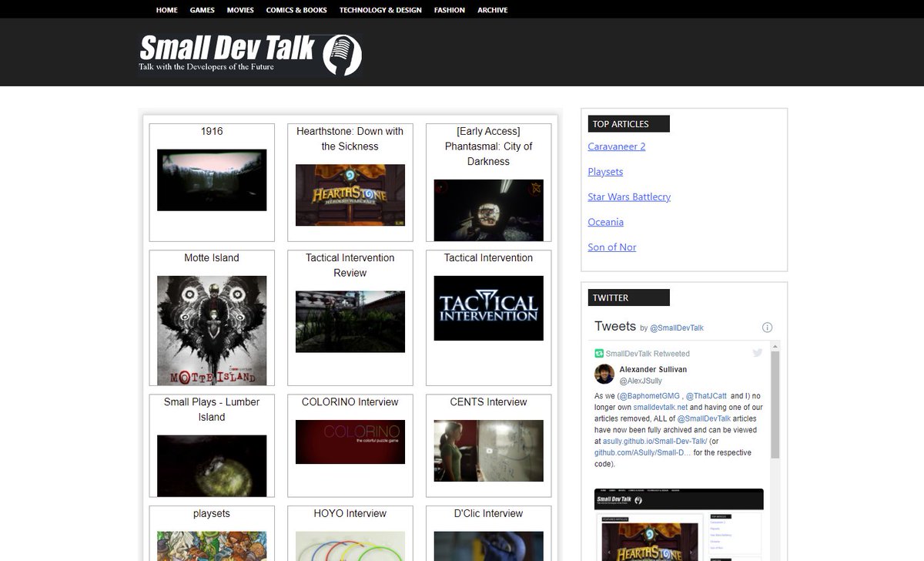This screenshot has width=924, height=561.
Task: Click the SmallDevTalk Retweeted label
Action: [648, 354]
